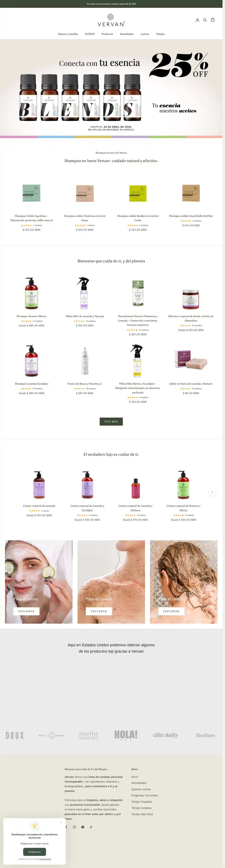Image resolution: width=225 pixels, height=868 pixels.
Task: Click EXPLORAR under Para el rostro
Action: coord(26,611)
